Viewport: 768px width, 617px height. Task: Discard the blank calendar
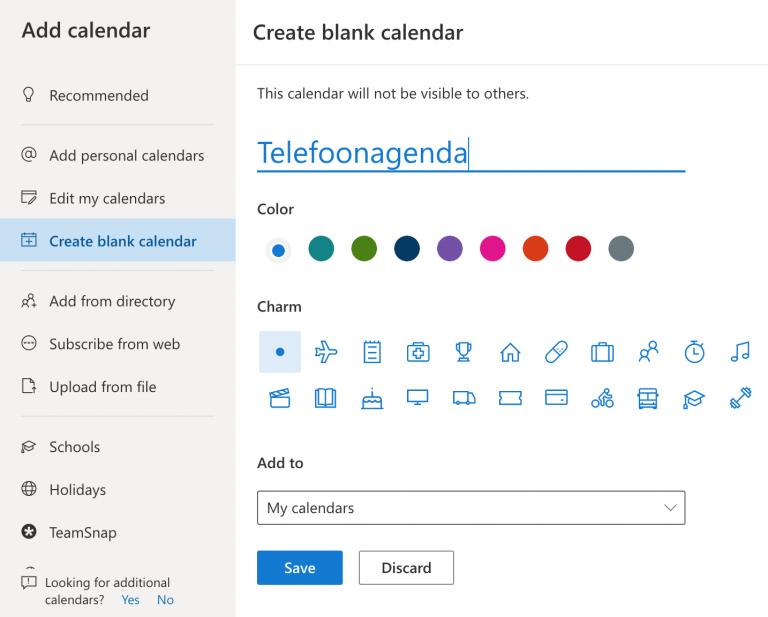(x=406, y=568)
